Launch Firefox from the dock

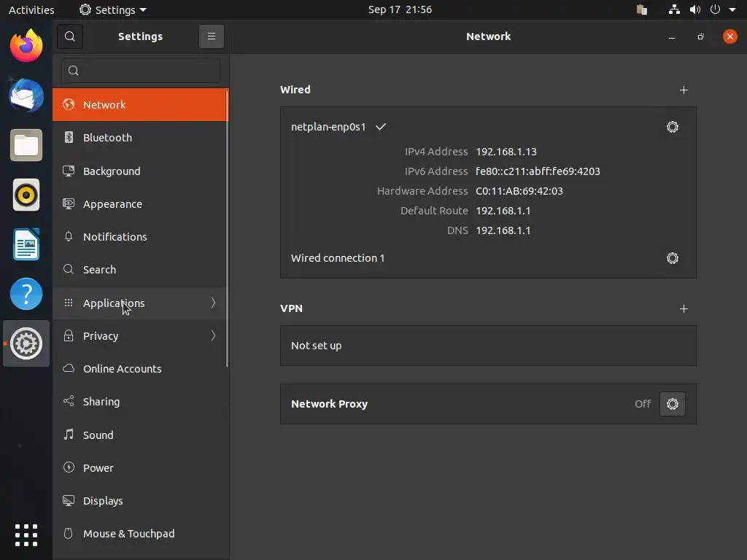click(x=26, y=47)
